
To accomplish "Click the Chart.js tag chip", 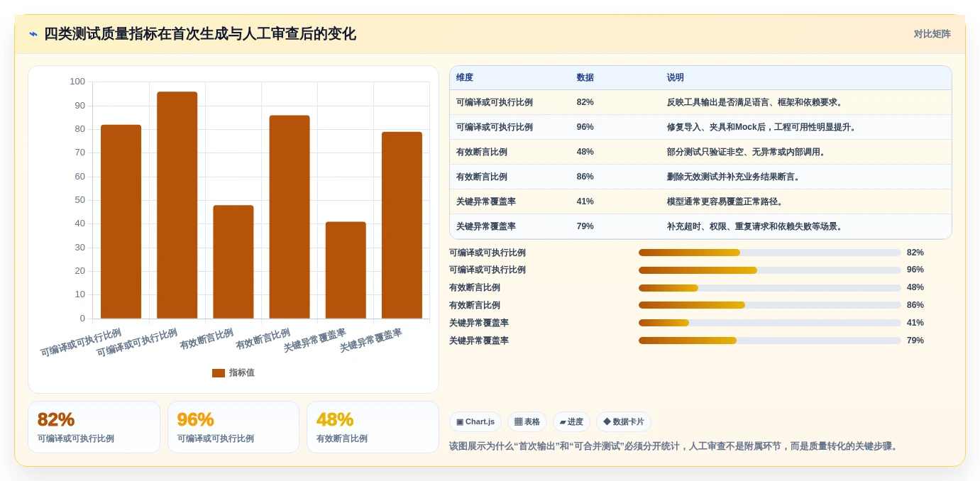I will [475, 421].
